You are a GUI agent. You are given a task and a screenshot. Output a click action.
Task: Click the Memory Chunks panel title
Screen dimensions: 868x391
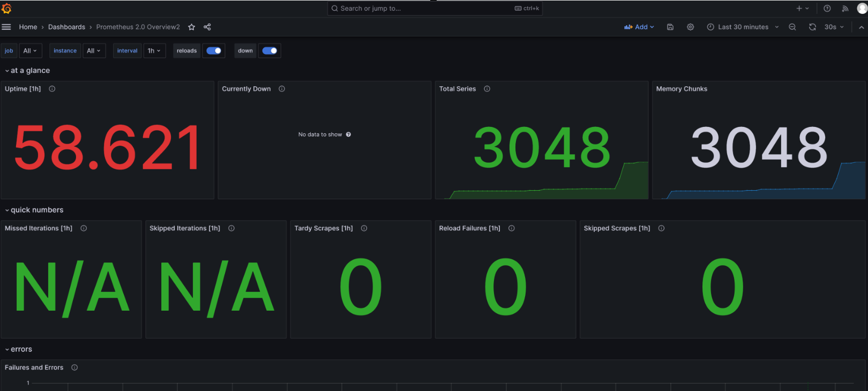(x=682, y=89)
